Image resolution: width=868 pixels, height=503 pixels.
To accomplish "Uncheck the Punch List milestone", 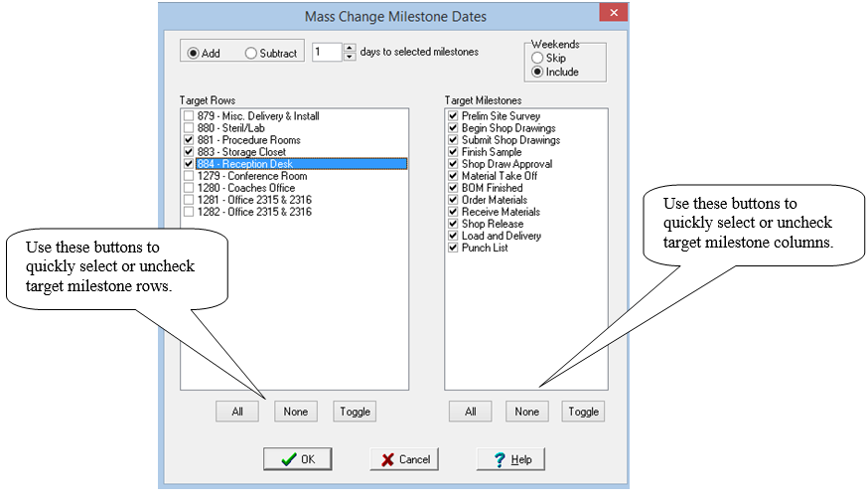I will click(x=453, y=248).
